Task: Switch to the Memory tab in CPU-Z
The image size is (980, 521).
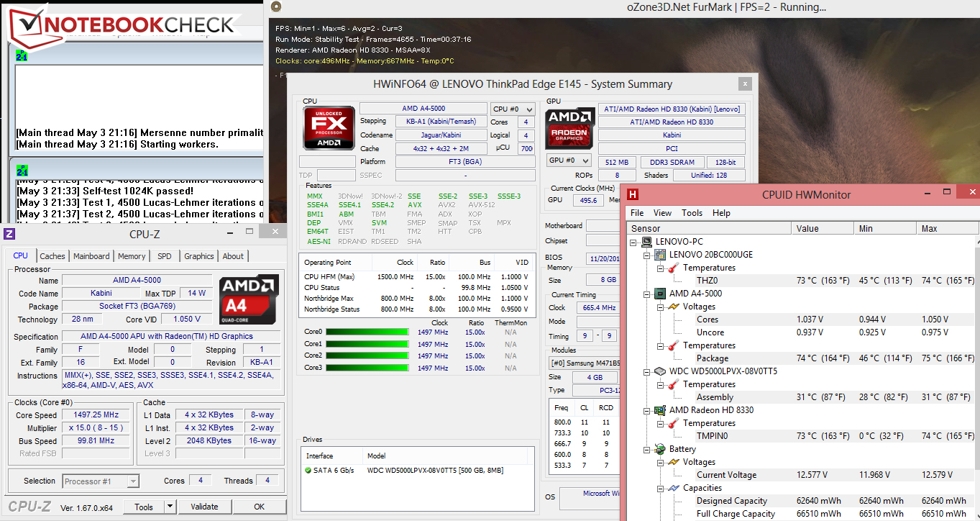Action: tap(132, 256)
